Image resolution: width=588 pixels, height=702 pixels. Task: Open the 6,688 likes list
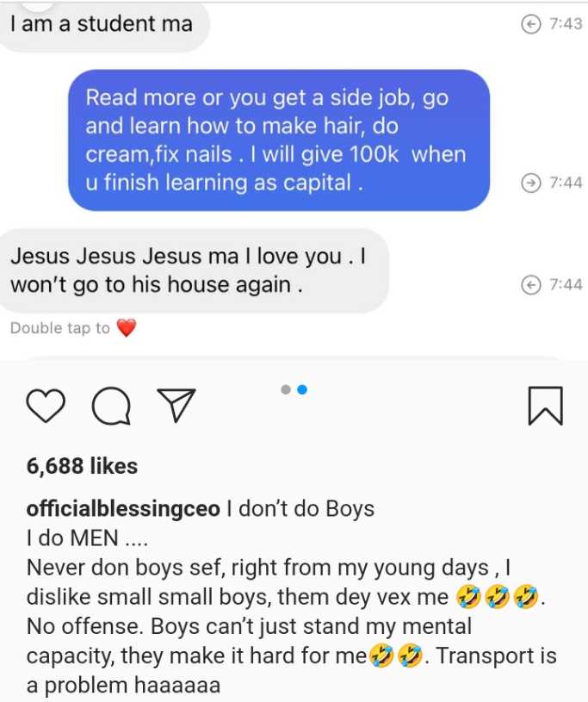[x=82, y=466]
